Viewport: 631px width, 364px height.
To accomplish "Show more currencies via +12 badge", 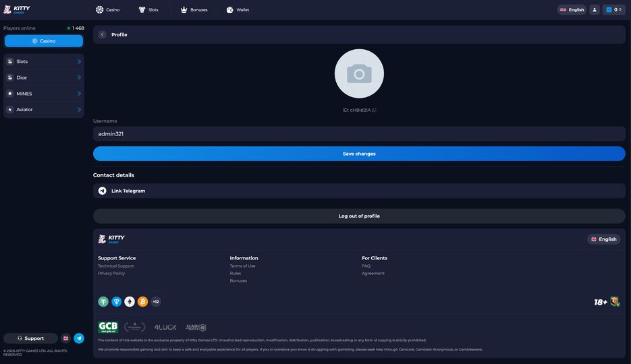I will 156,302.
